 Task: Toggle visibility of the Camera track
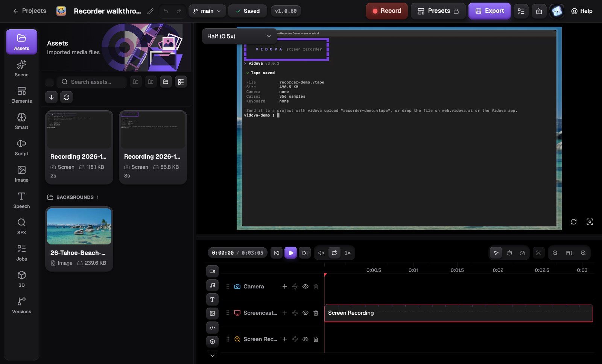tap(305, 287)
